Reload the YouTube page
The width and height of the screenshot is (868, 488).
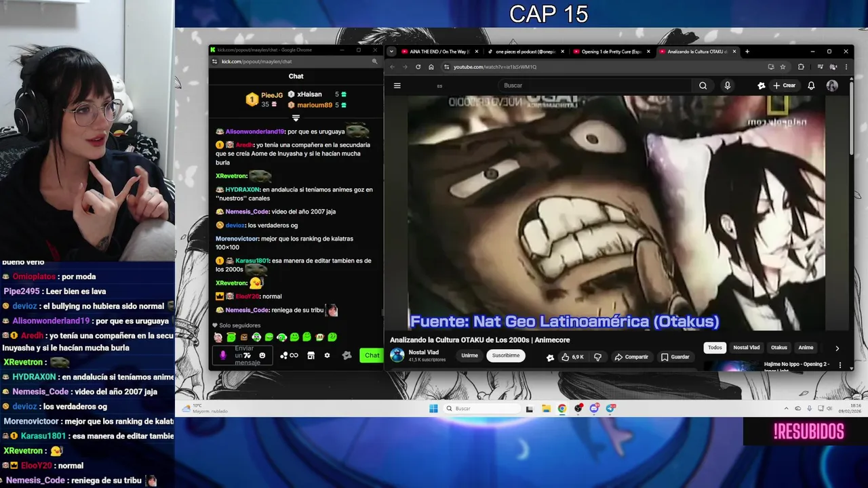[x=418, y=67]
